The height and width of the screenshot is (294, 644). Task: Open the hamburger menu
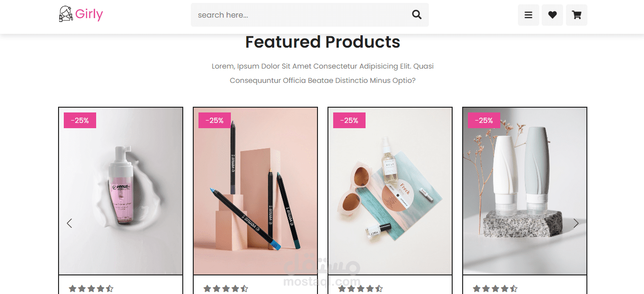pos(528,15)
